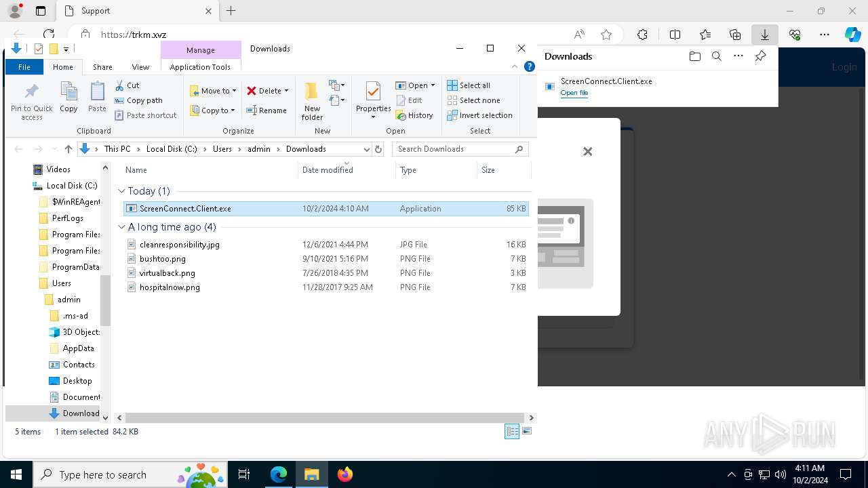
Task: Select Desktop in navigation tree
Action: pos(77,381)
